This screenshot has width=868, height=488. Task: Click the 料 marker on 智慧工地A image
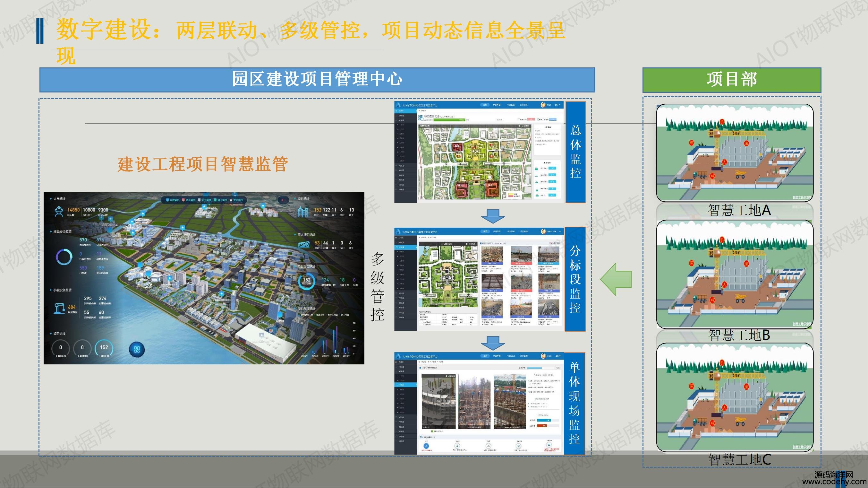[712, 176]
